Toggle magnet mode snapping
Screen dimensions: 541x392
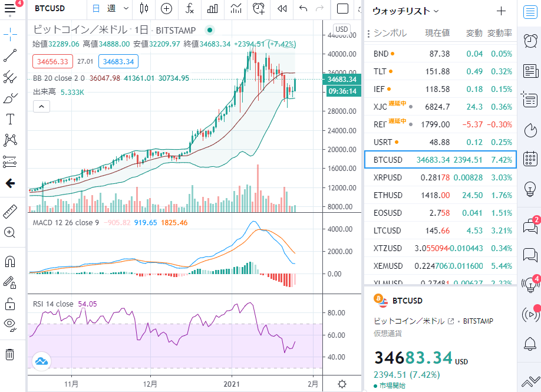click(10, 262)
